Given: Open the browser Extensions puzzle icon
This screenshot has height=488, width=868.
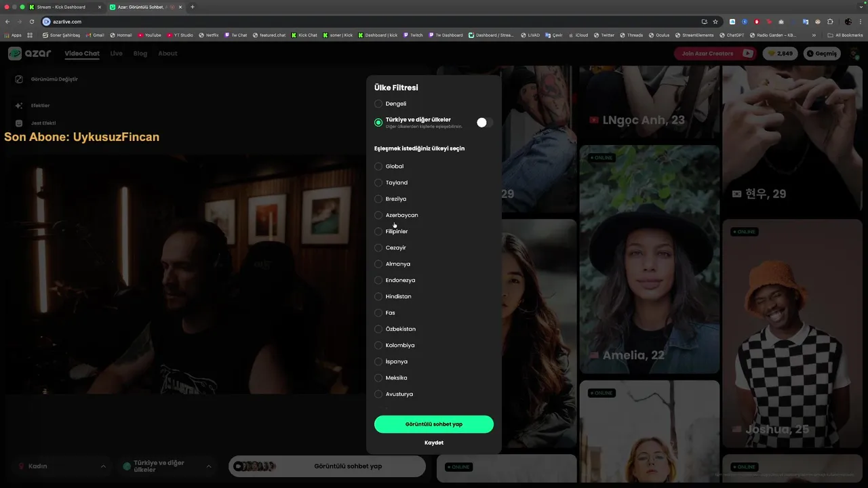Looking at the screenshot, I should 830,22.
